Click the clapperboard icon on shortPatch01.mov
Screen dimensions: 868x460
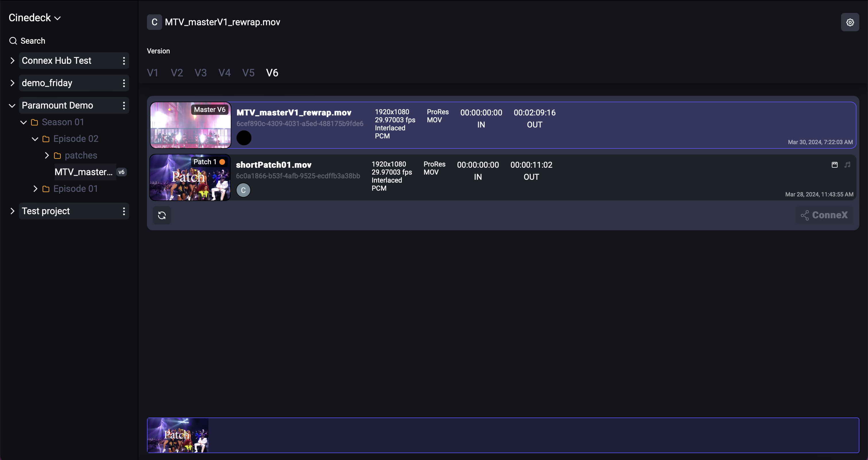835,165
